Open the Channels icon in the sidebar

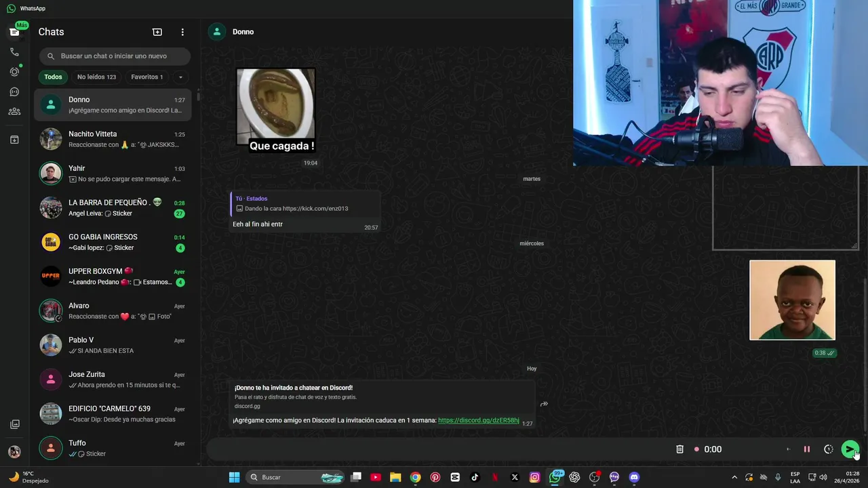(x=14, y=91)
